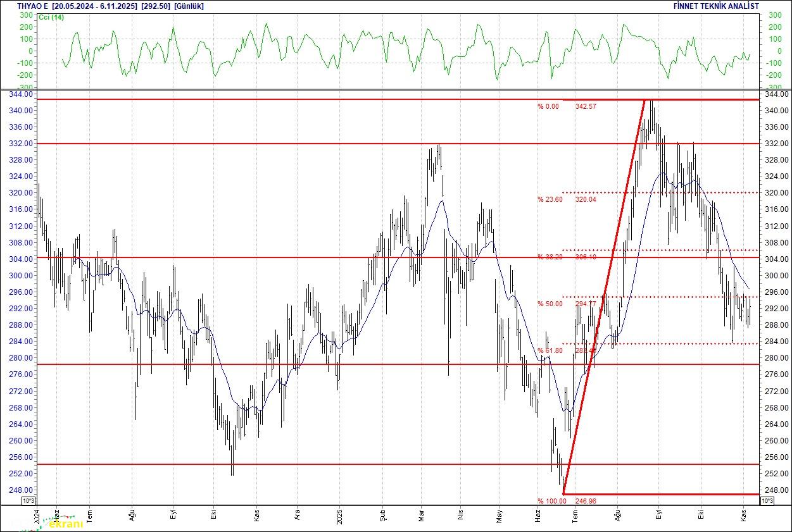Select the % 50.00 Fibonacci level 294.77
This screenshot has width=792, height=532.
567,304
